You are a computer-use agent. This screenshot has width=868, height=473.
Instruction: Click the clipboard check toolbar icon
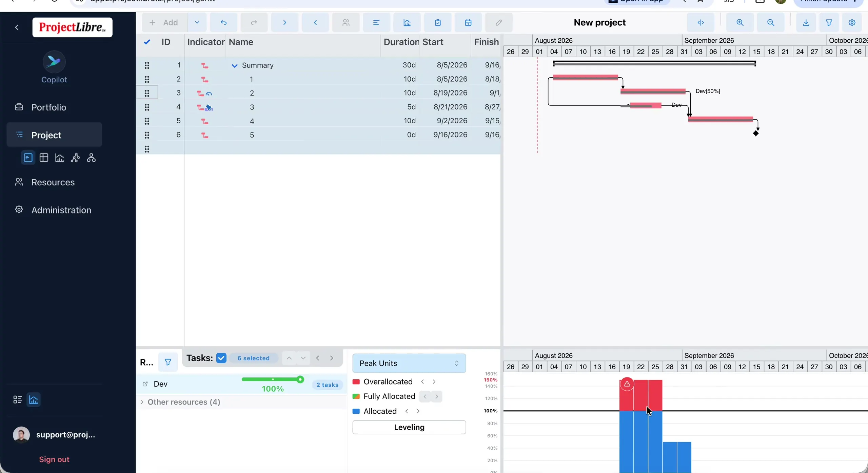[438, 23]
